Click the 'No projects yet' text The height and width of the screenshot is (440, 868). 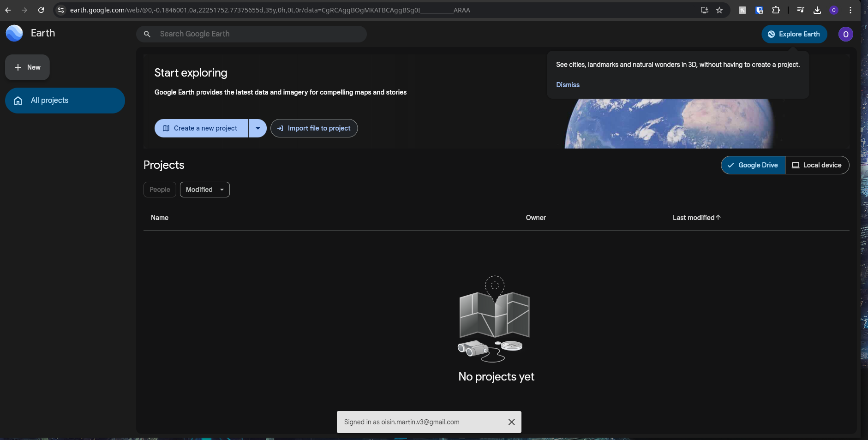point(497,377)
